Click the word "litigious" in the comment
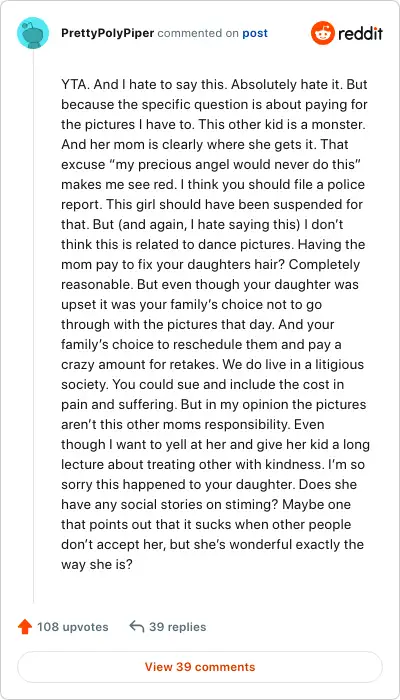Screen dimensions: 400x700 (x=337, y=365)
